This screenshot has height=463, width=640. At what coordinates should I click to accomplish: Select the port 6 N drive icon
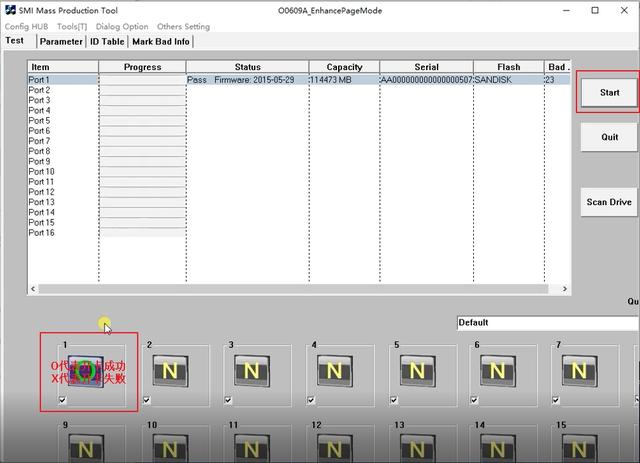(497, 371)
